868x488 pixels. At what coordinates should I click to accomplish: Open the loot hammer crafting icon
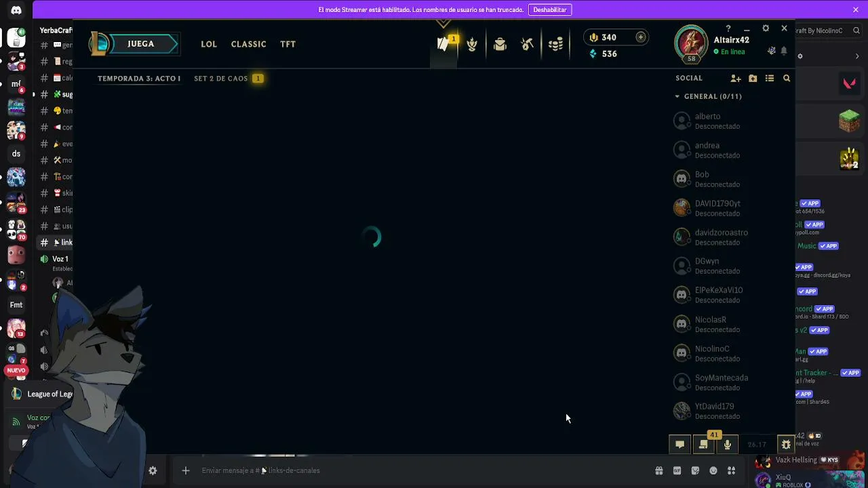(x=528, y=45)
